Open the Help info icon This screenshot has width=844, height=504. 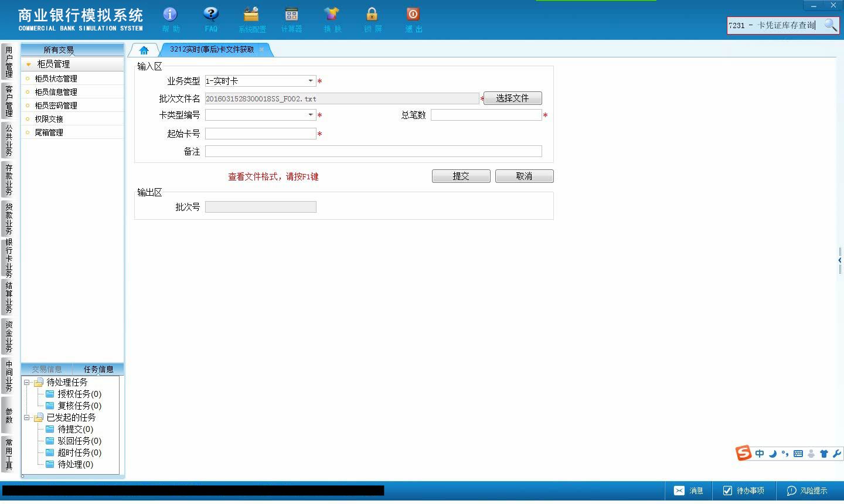[170, 14]
